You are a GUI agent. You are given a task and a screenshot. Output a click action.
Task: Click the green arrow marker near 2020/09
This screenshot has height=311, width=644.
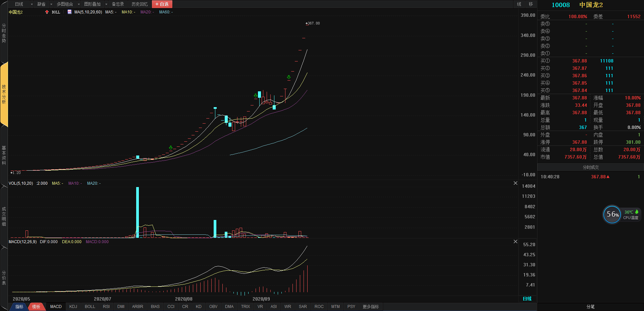(256, 96)
